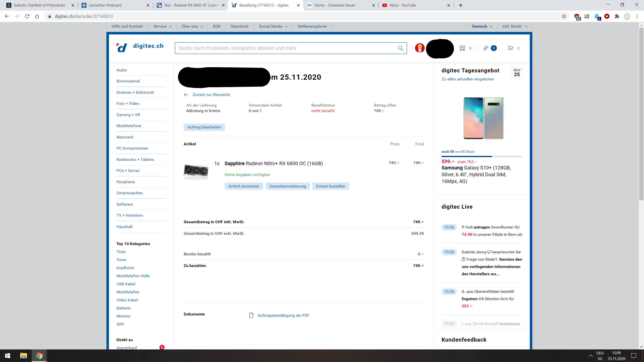The width and height of the screenshot is (644, 362).
Task: Expand the Service dropdown
Action: click(163, 26)
